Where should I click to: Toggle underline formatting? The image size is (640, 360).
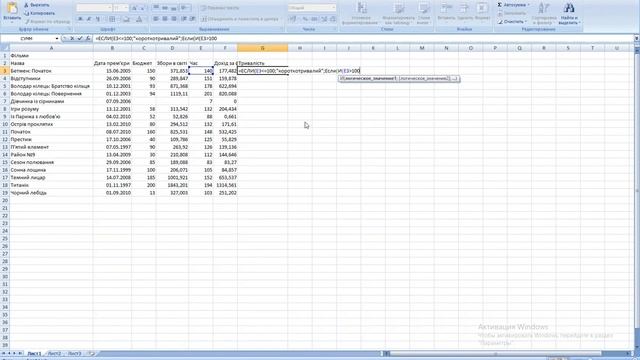(98, 19)
